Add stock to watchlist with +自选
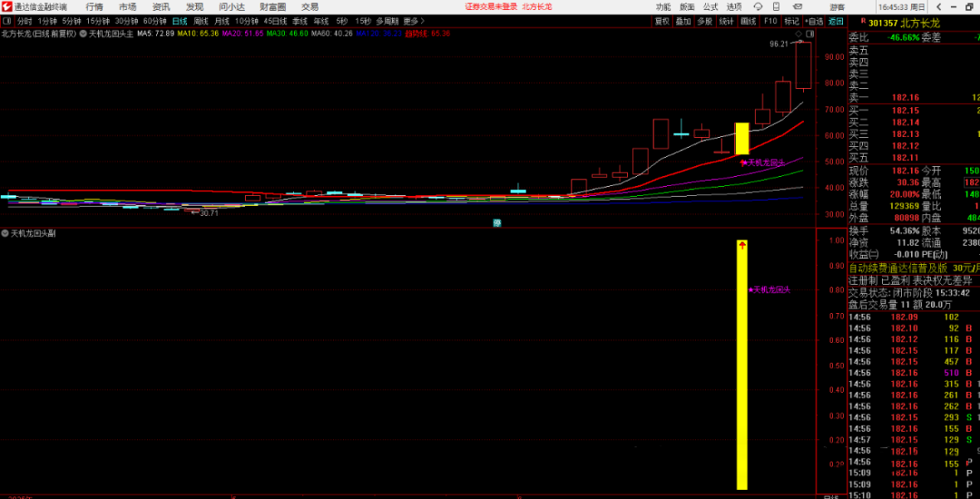The width and height of the screenshot is (980, 499). 814,21
